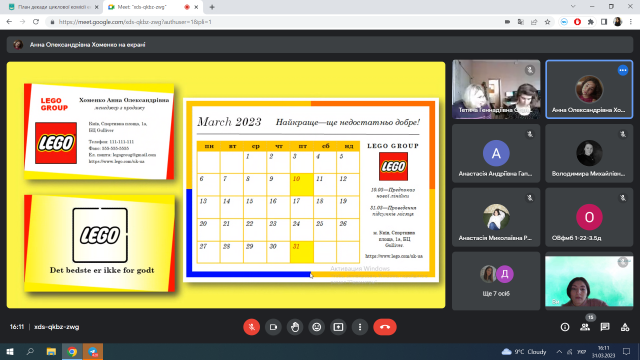Leave the call with red hang-up button
Screen dimensions: 640x360
385,327
